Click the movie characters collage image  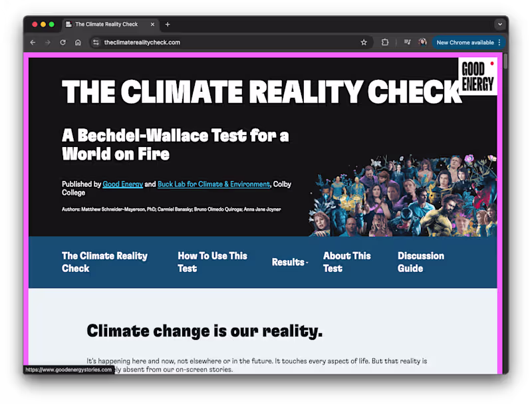click(x=403, y=196)
